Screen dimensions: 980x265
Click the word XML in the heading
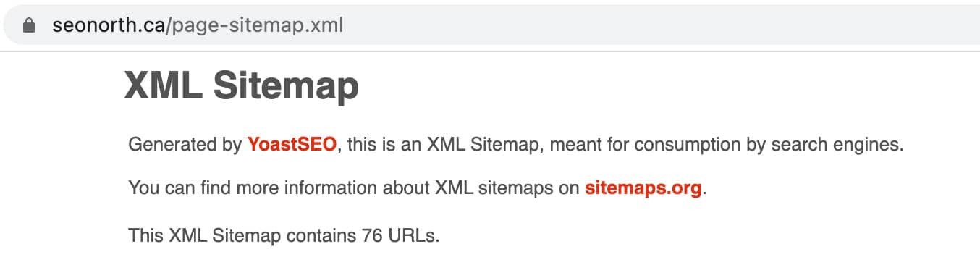point(164,86)
